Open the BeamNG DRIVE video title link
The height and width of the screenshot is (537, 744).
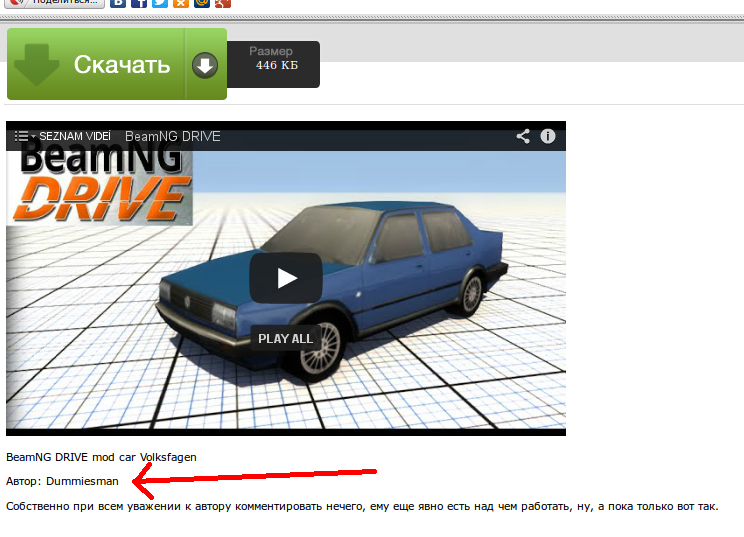(173, 137)
